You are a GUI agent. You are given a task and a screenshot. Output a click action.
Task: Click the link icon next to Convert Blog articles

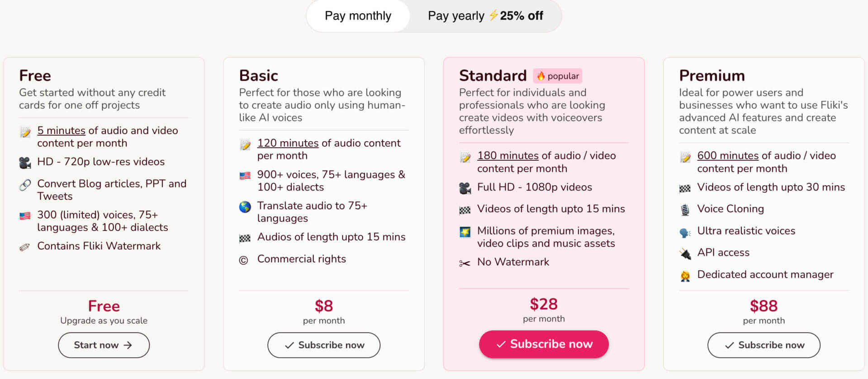(x=25, y=185)
